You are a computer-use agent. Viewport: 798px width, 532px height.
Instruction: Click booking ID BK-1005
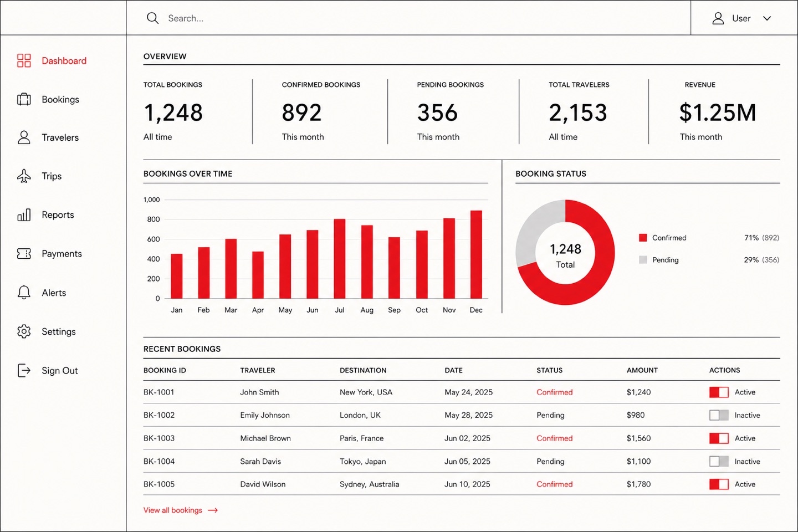(159, 484)
